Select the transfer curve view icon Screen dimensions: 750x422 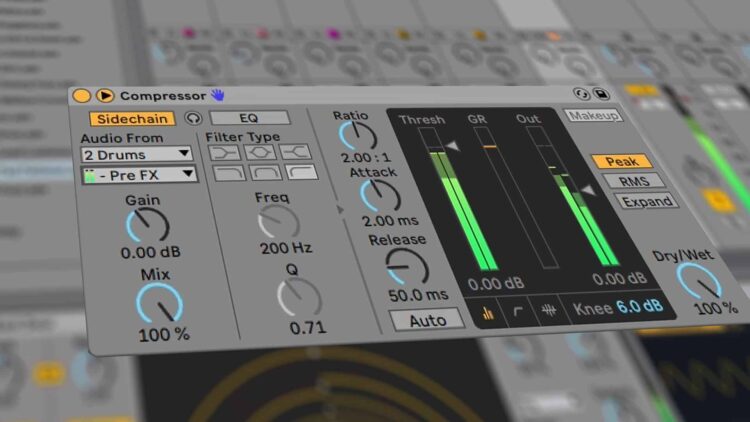pos(519,311)
